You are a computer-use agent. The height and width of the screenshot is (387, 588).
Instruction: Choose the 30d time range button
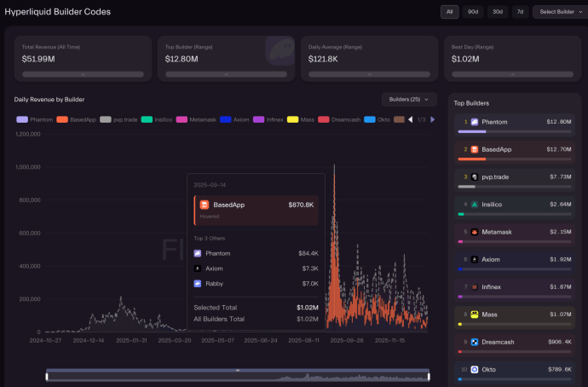pos(497,12)
